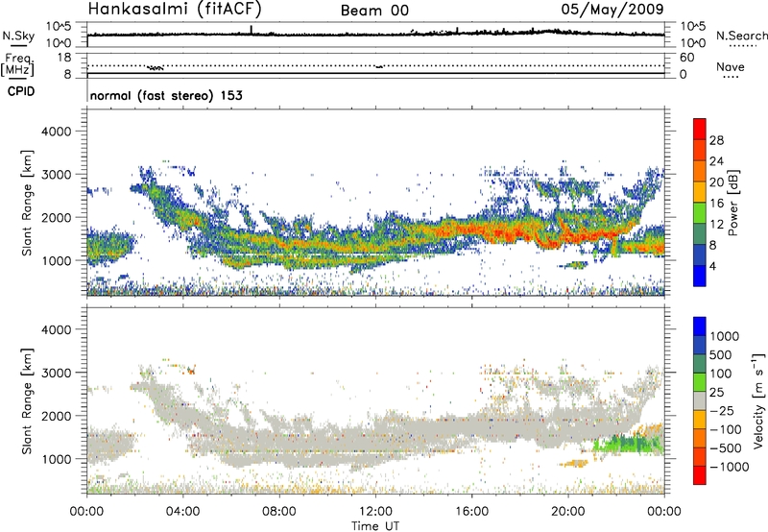Click the gray -25 to 25 velocity swatch
The height and width of the screenshot is (532, 768).
[700, 400]
